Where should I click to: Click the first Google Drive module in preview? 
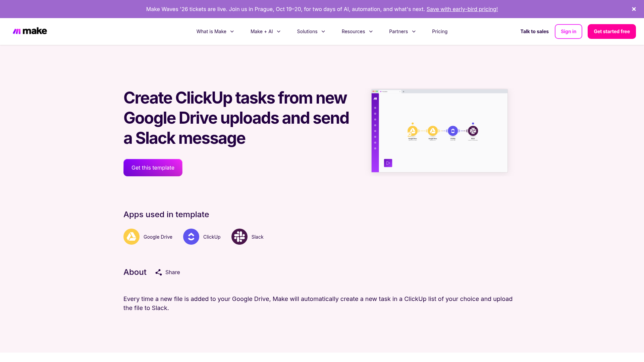point(413,131)
